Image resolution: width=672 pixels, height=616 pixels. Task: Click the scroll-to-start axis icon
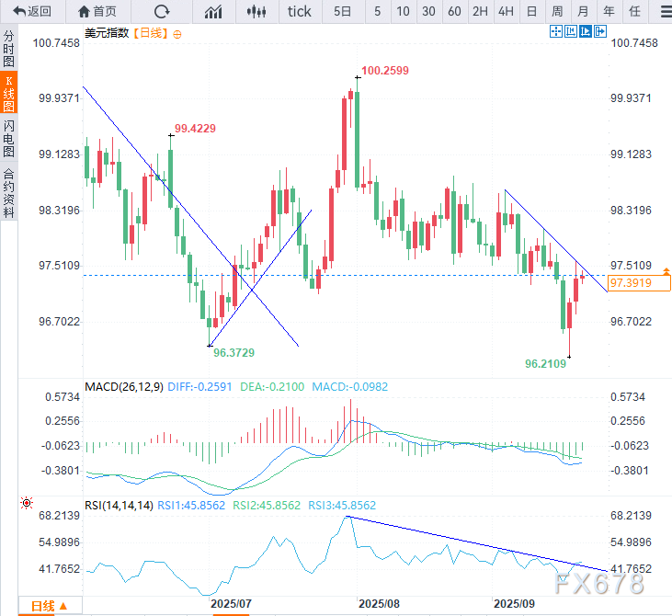click(571, 31)
